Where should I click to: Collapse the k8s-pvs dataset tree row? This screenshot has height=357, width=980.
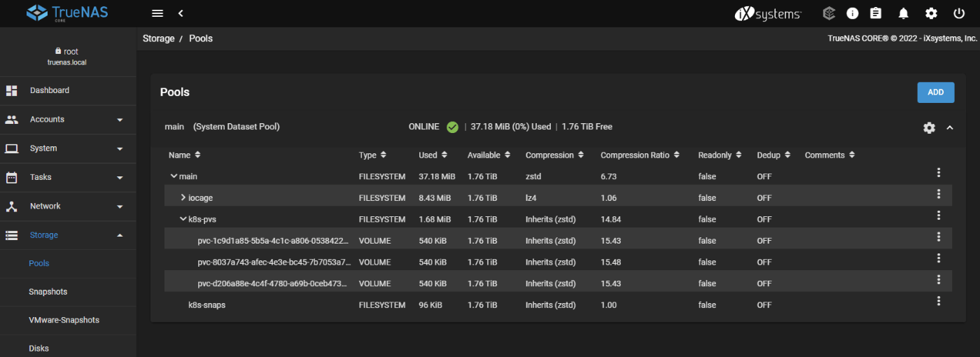coord(183,219)
